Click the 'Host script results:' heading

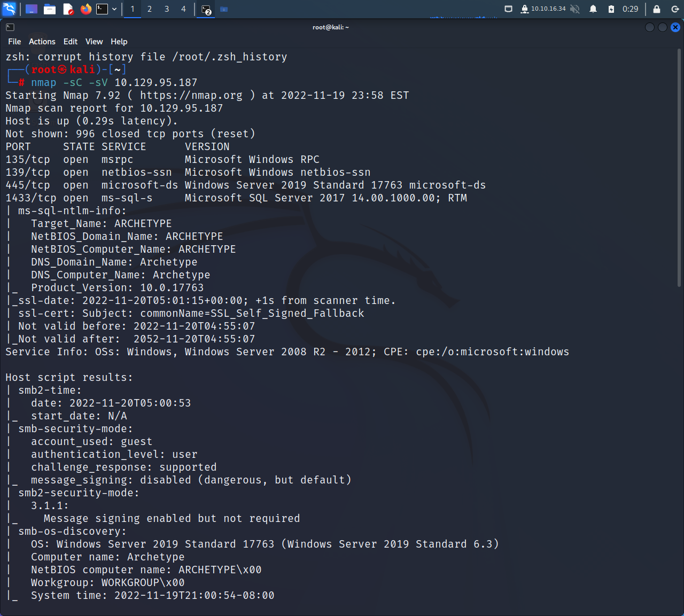[x=69, y=377]
